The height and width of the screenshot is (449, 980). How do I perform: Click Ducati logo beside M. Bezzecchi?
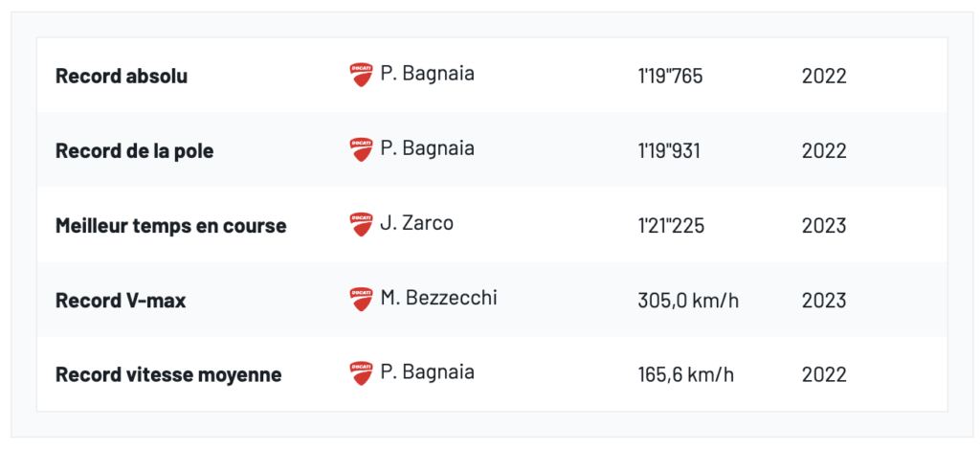[361, 299]
